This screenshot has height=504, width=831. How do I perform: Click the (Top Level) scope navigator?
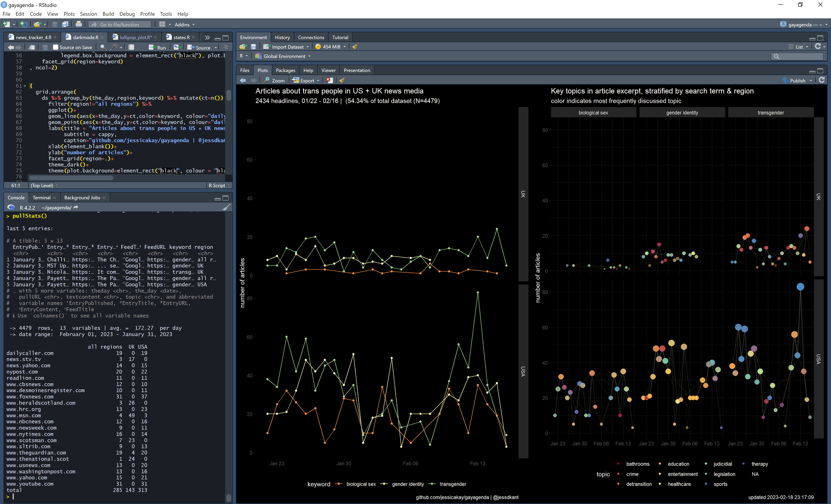(x=44, y=186)
